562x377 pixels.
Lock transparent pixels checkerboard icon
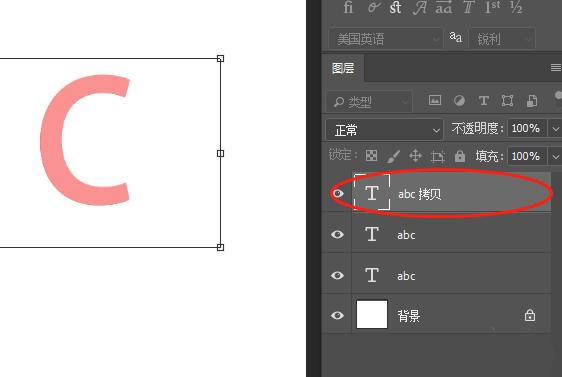371,156
